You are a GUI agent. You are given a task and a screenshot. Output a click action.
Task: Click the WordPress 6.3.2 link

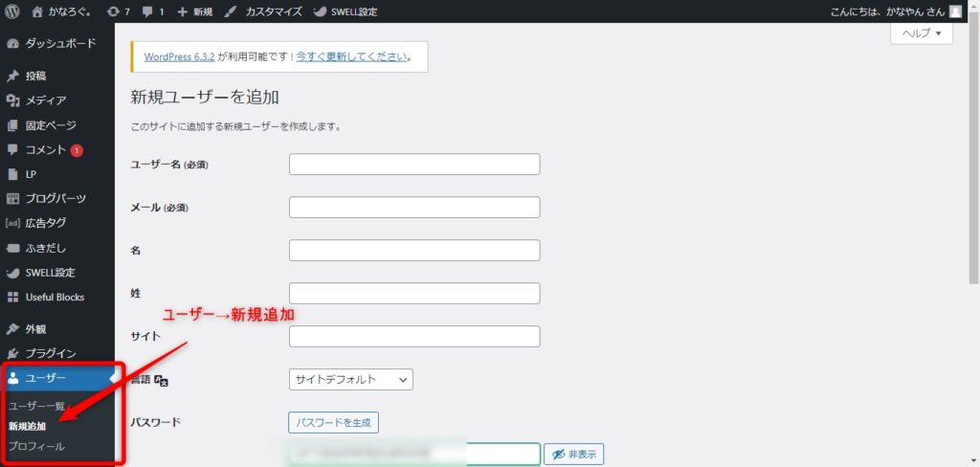179,56
